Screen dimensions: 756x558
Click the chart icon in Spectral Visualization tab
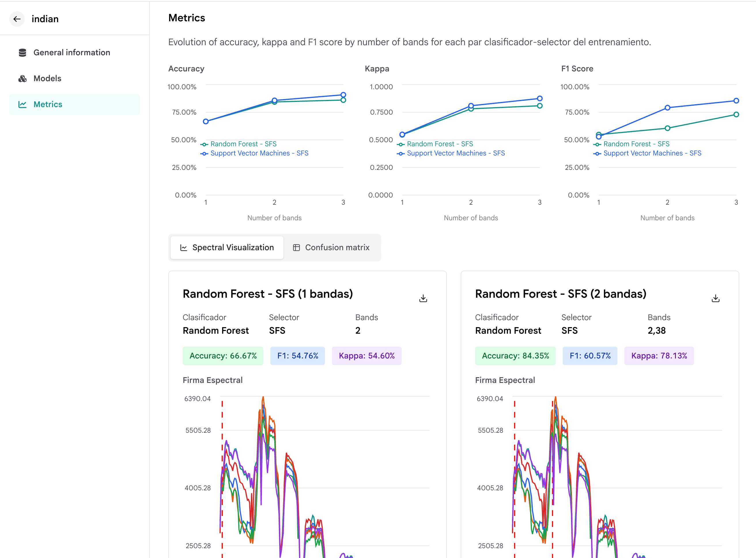(x=184, y=248)
